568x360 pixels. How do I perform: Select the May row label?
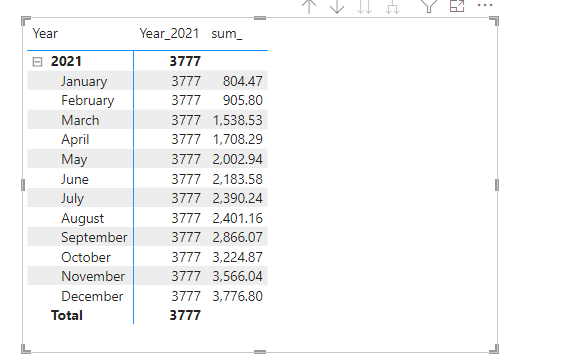tap(74, 160)
